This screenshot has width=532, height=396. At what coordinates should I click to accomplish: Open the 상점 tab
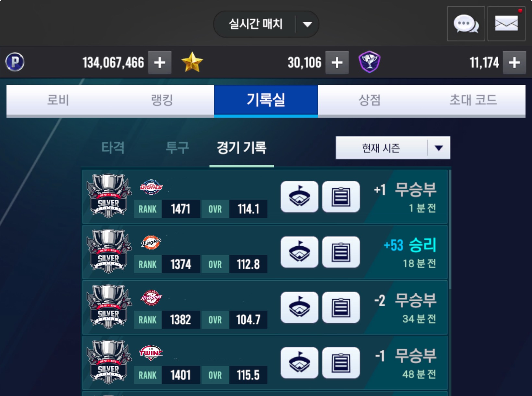point(370,100)
